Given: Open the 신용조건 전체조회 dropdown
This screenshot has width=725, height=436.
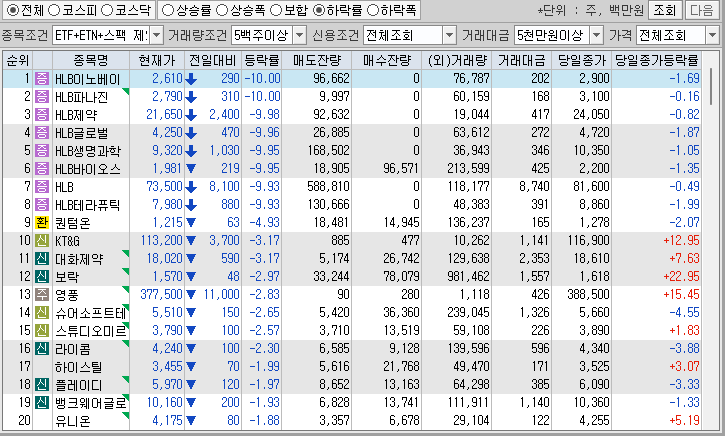Looking at the screenshot, I should [449, 35].
